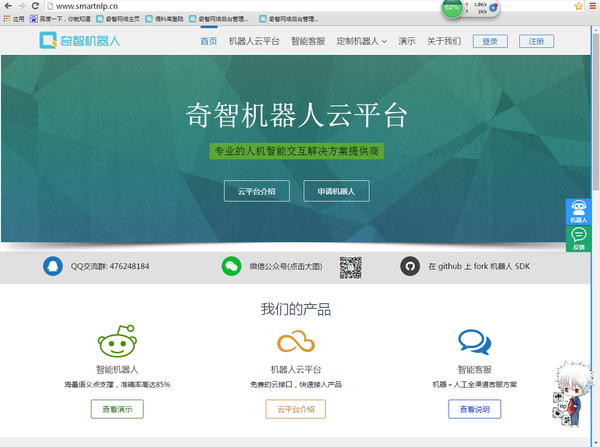The image size is (600, 447).
Task: Click the QQ交流群: 476248184 text
Action: coord(110,266)
